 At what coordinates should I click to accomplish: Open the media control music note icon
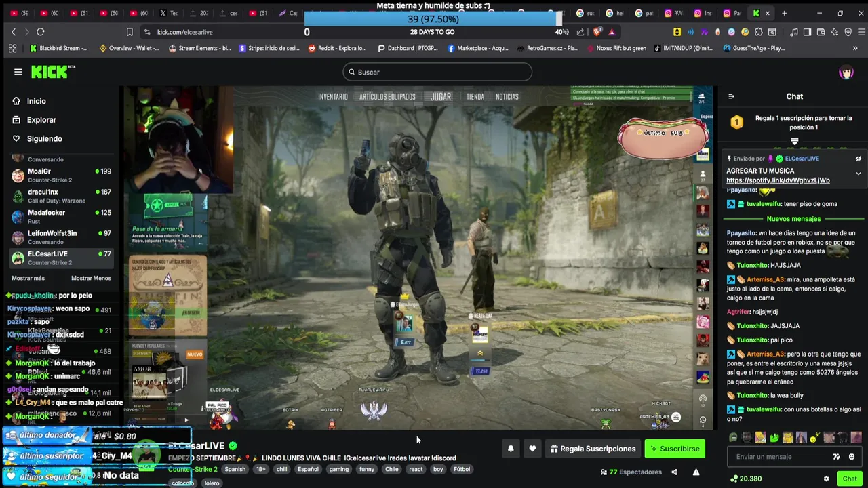[793, 32]
